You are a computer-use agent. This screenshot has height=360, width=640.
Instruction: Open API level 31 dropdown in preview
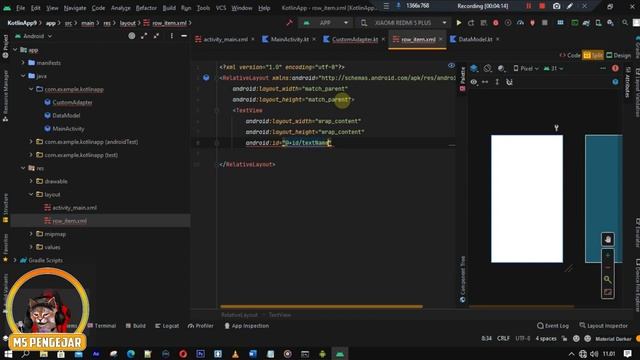[553, 69]
